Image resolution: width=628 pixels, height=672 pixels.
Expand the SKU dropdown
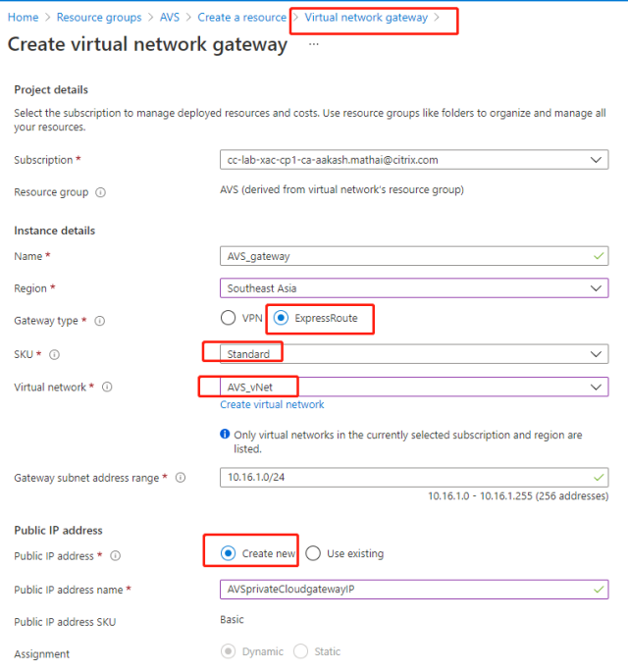[596, 354]
